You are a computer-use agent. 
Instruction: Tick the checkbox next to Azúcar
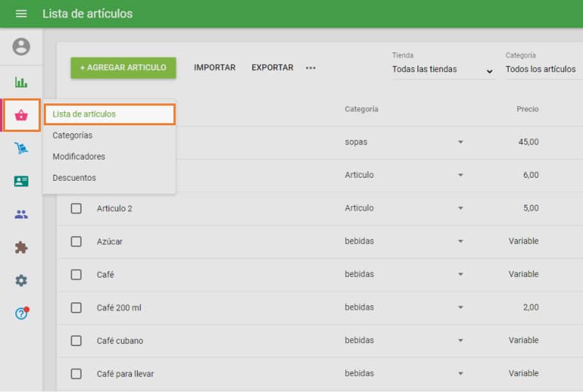[x=76, y=241]
